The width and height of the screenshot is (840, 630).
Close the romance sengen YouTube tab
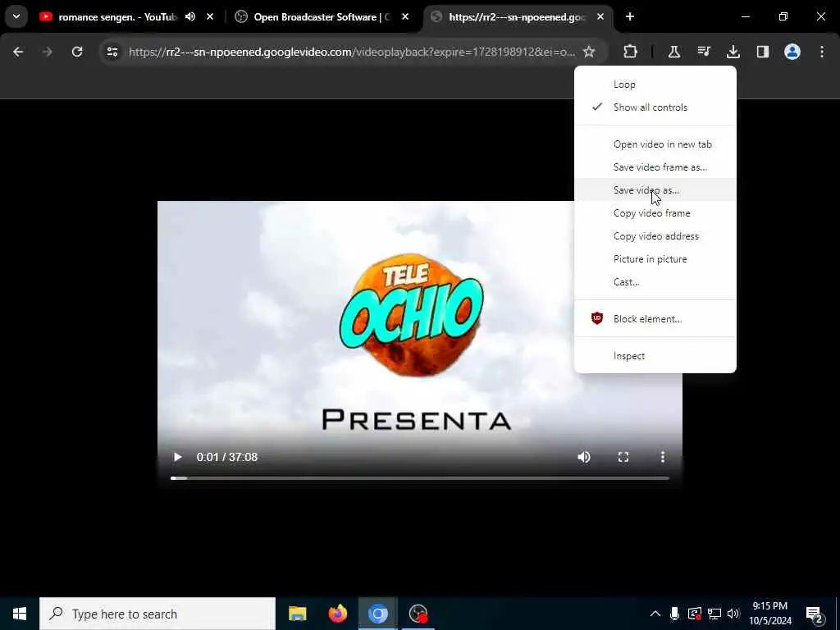coord(210,16)
